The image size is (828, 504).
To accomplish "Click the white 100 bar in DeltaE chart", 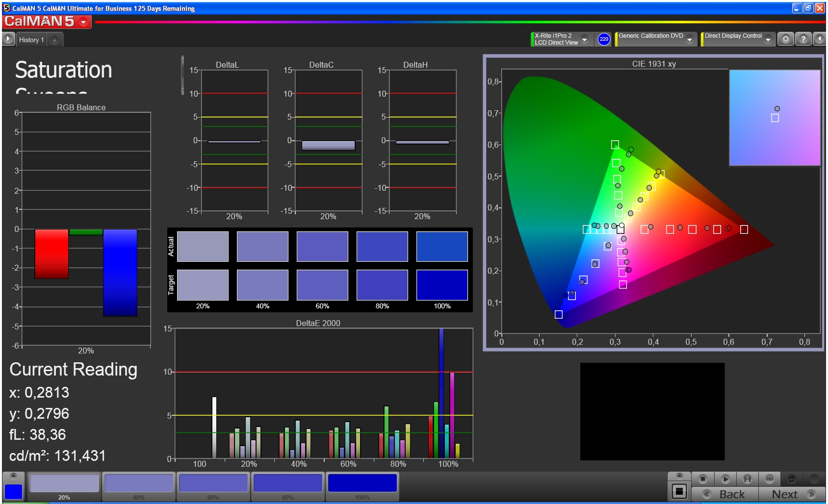I will (214, 428).
